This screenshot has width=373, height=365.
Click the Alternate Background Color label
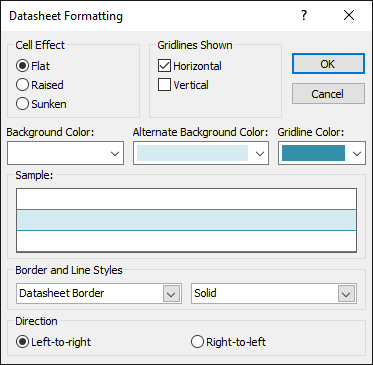pos(200,133)
